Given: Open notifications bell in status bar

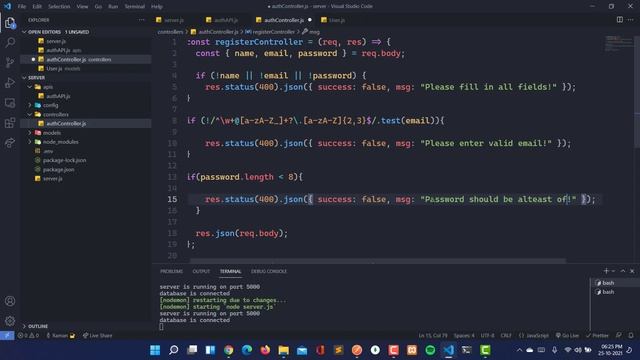Looking at the screenshot, I should (631, 336).
